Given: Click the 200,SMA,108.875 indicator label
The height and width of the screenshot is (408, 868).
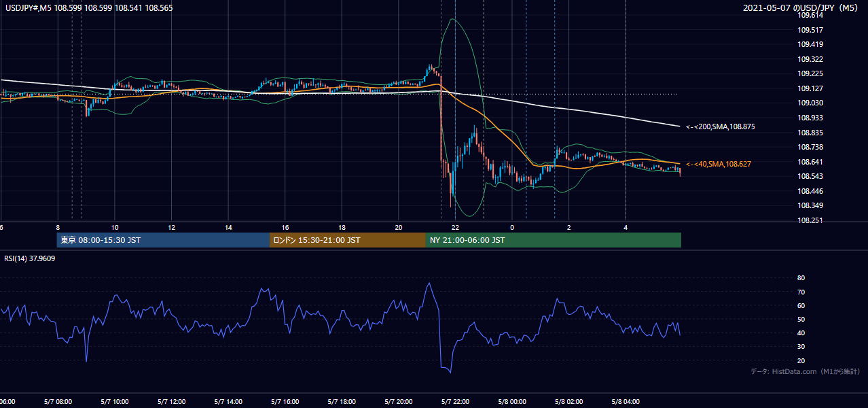Looking at the screenshot, I should tap(721, 126).
